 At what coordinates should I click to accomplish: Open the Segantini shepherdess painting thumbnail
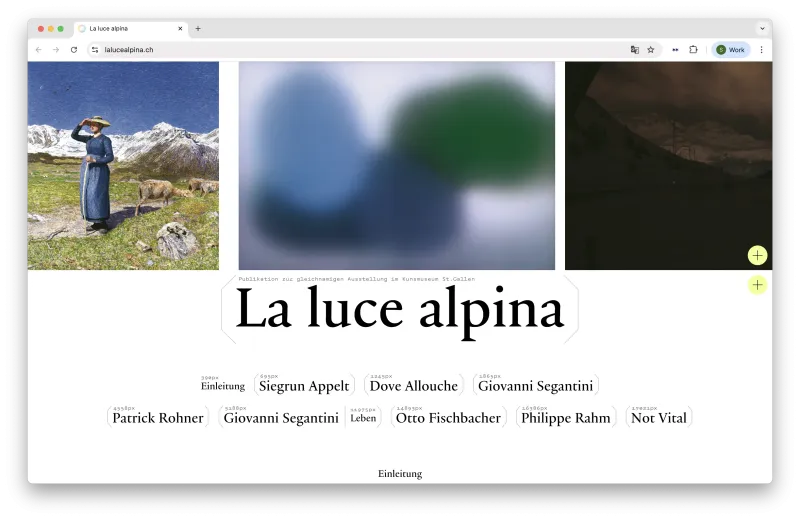[x=123, y=165]
